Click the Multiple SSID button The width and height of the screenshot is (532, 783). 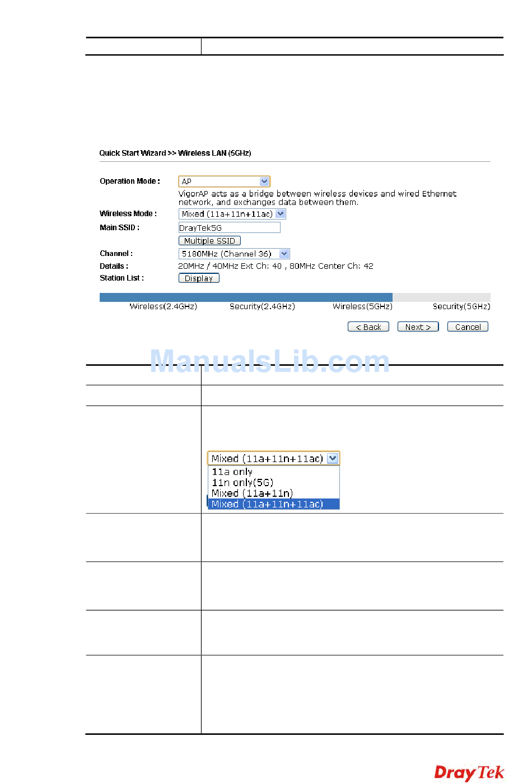pos(209,241)
